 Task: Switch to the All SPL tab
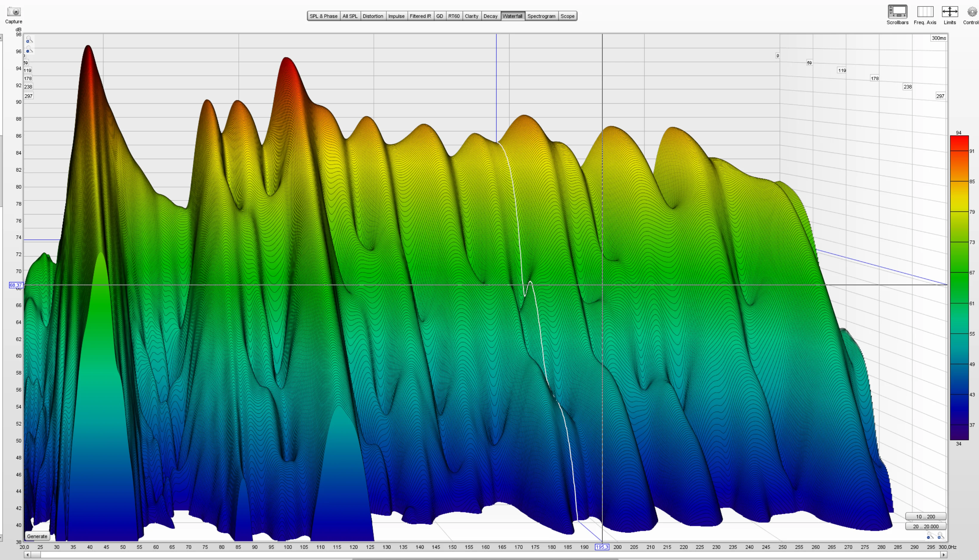350,16
